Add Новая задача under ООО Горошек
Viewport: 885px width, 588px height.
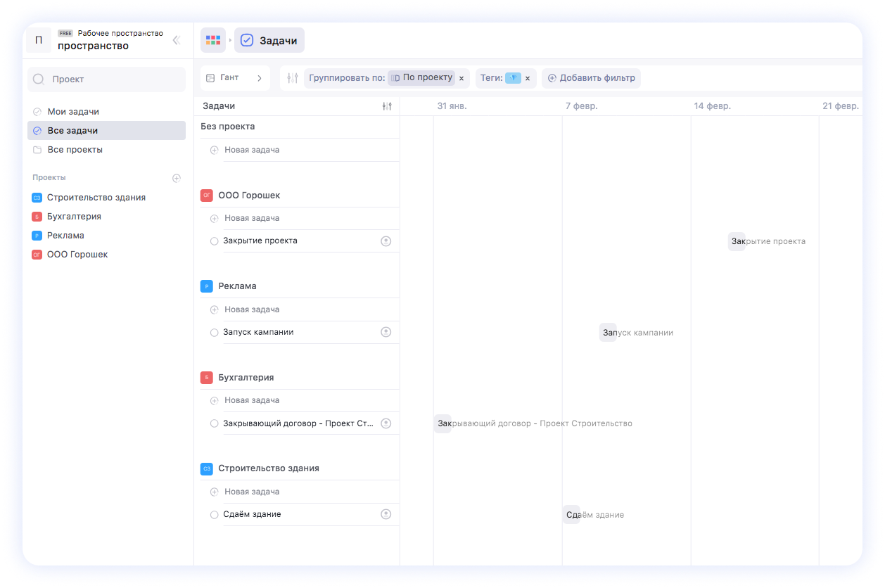click(251, 218)
